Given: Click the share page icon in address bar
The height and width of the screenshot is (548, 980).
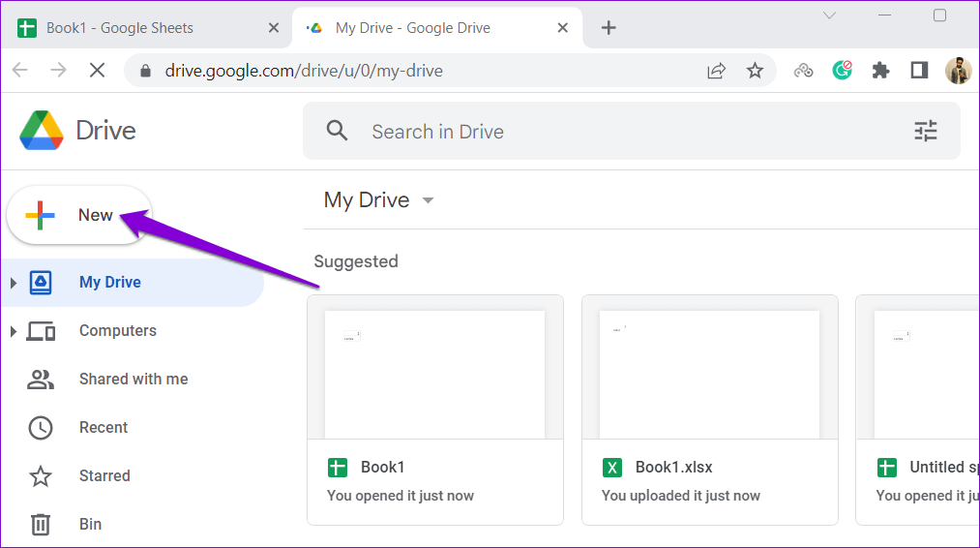Looking at the screenshot, I should pos(717,71).
